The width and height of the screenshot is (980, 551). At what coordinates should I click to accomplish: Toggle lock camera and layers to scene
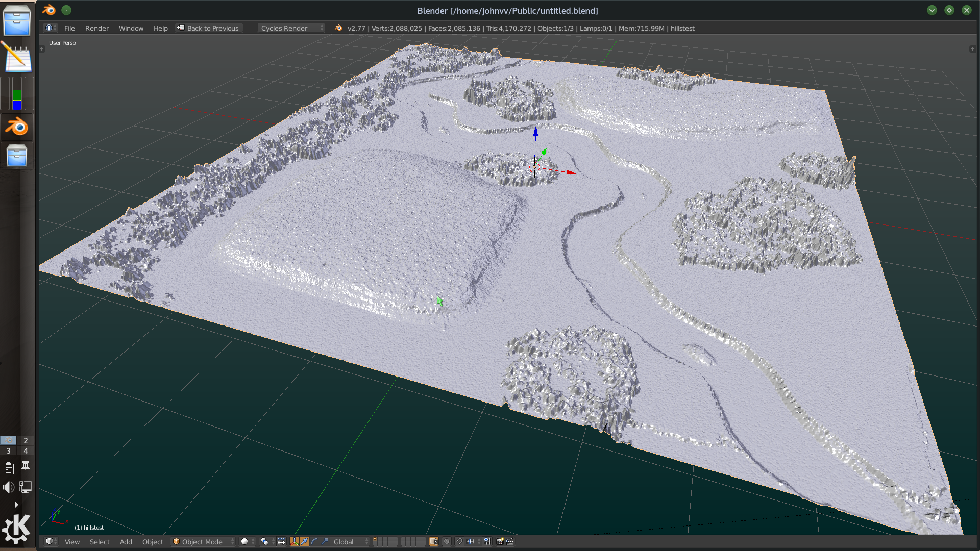434,541
